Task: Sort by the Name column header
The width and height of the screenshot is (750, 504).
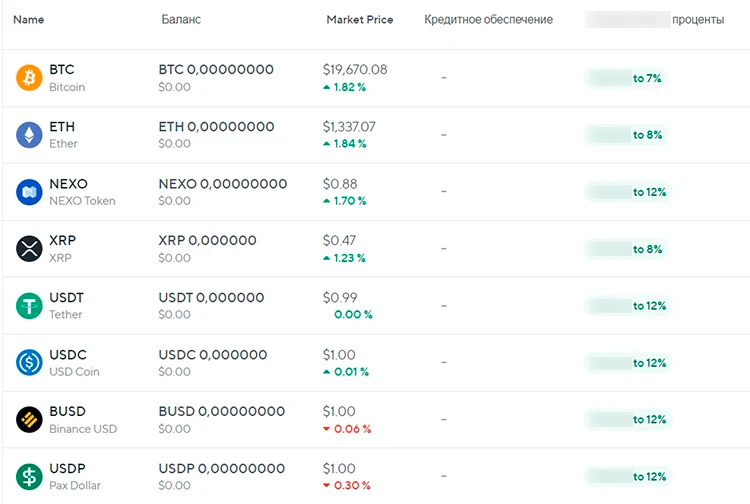Action: (28, 20)
